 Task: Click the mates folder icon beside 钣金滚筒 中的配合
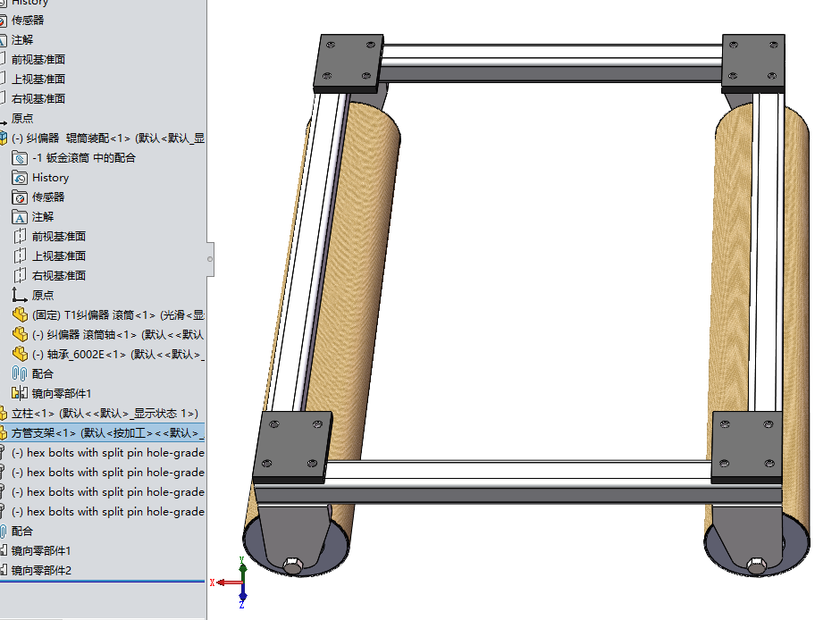20,158
